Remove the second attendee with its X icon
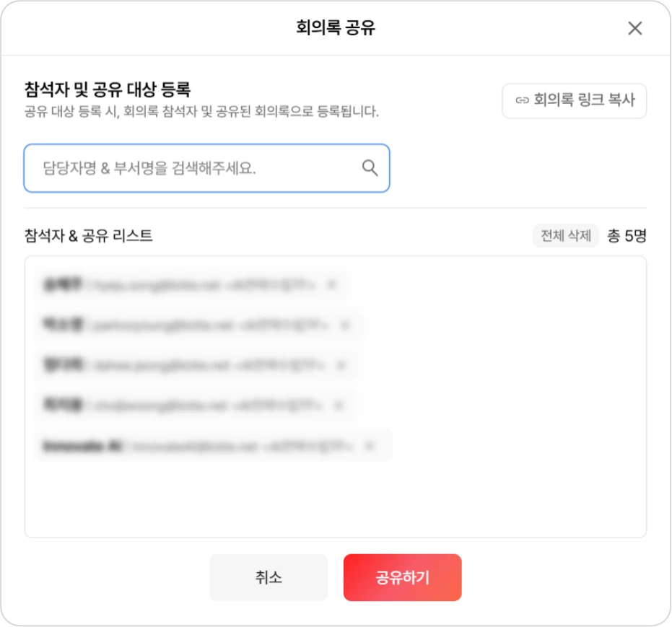This screenshot has width=672, height=627. click(344, 325)
